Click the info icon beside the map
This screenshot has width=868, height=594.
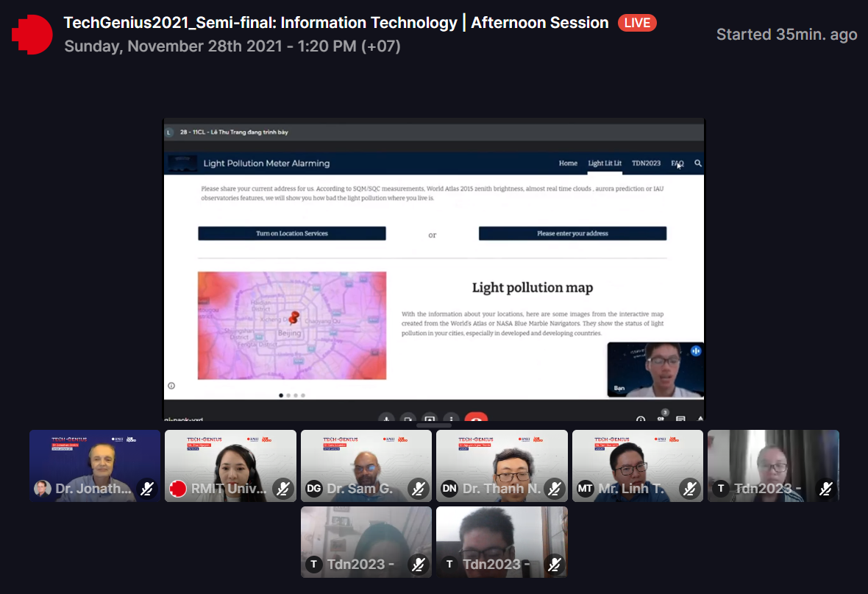point(171,386)
